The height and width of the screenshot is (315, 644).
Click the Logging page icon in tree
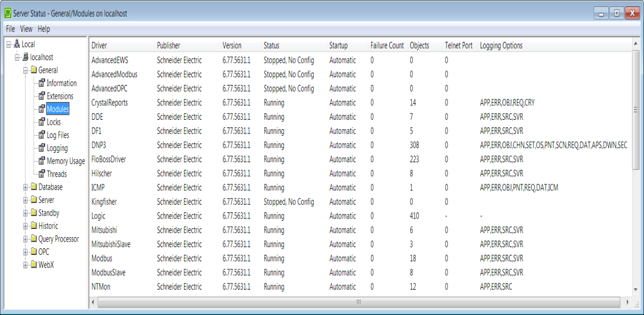click(x=41, y=148)
